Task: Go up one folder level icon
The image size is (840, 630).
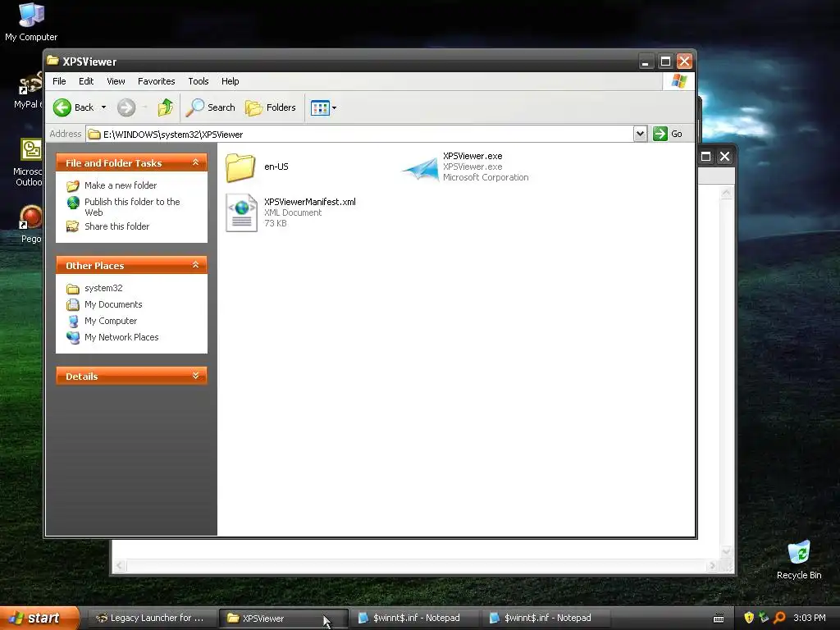Action: coord(166,107)
